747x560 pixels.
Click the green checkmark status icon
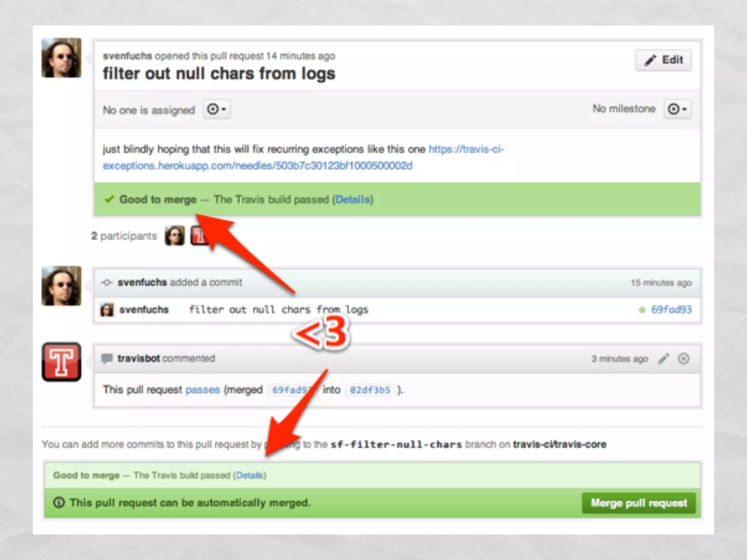tap(109, 199)
